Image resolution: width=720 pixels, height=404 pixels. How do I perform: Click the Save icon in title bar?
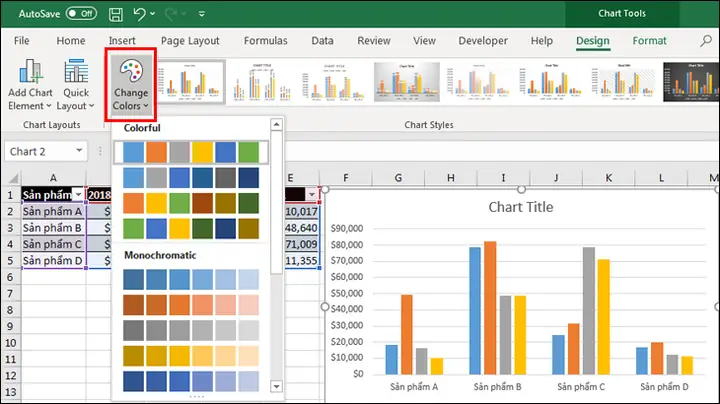116,14
